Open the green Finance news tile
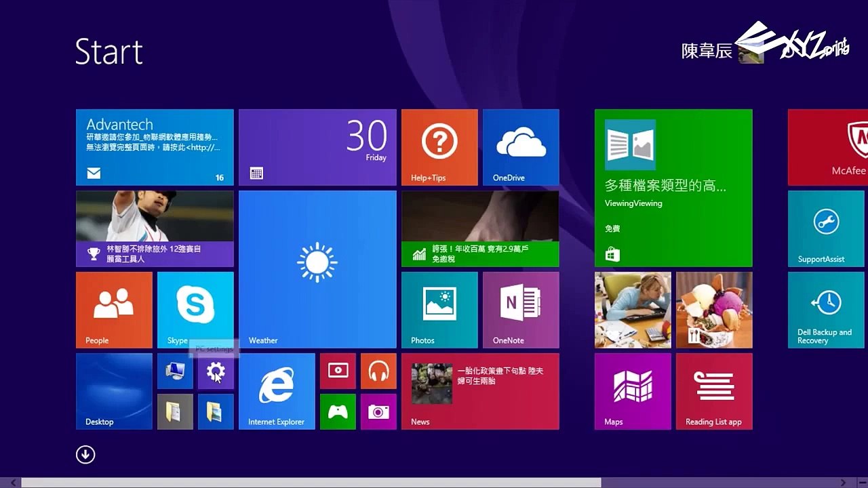868x488 pixels. pos(480,228)
